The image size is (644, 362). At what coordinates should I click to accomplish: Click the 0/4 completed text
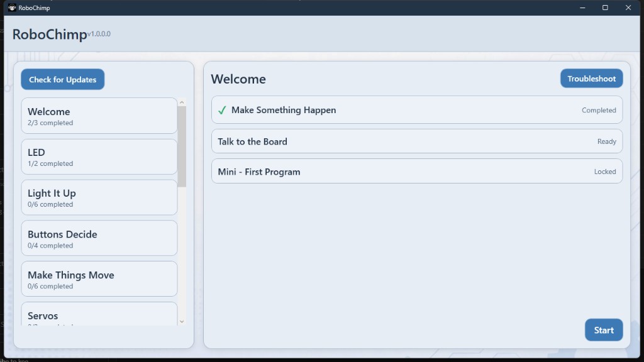(x=50, y=246)
